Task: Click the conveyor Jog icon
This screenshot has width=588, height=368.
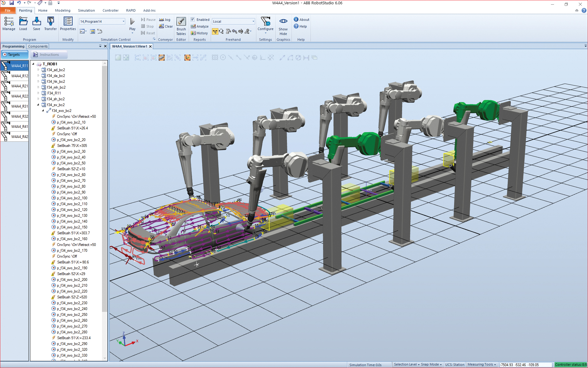Action: [165, 20]
